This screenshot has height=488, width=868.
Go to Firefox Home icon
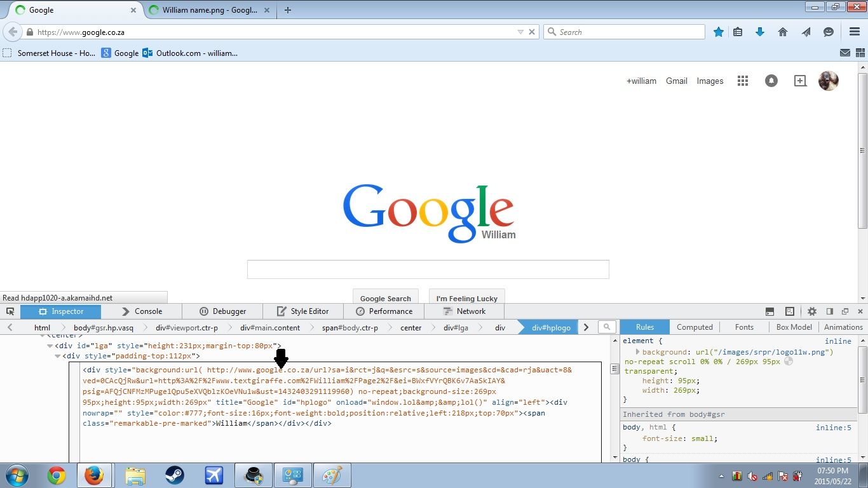[783, 32]
